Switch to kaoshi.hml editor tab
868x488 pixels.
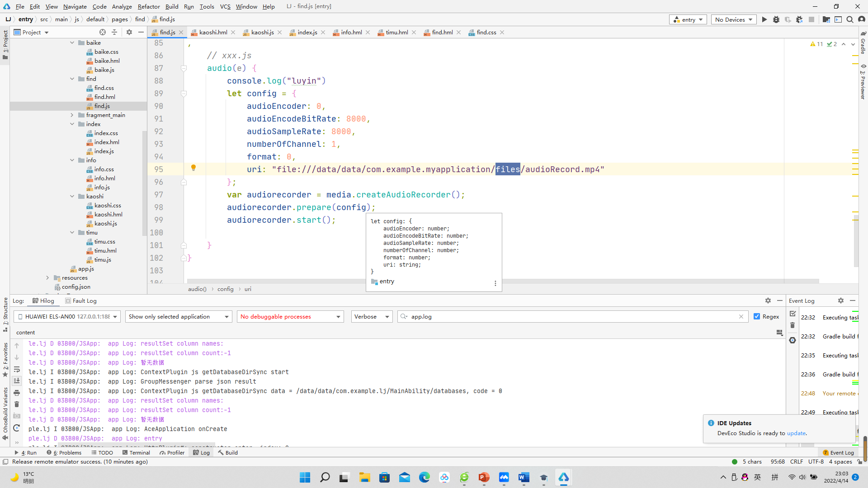(213, 32)
